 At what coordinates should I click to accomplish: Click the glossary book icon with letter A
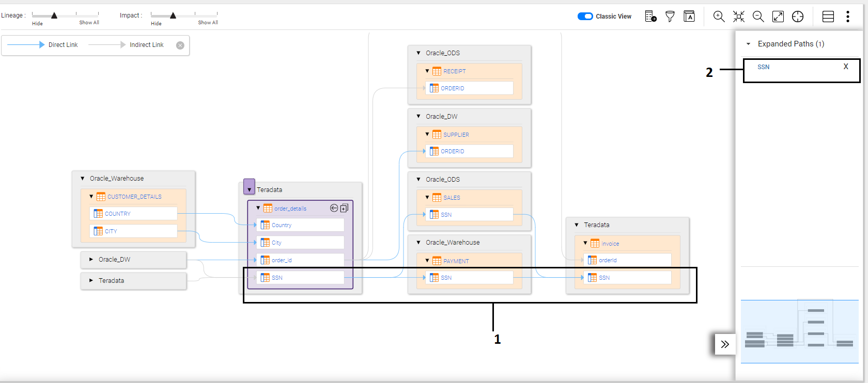coord(689,17)
